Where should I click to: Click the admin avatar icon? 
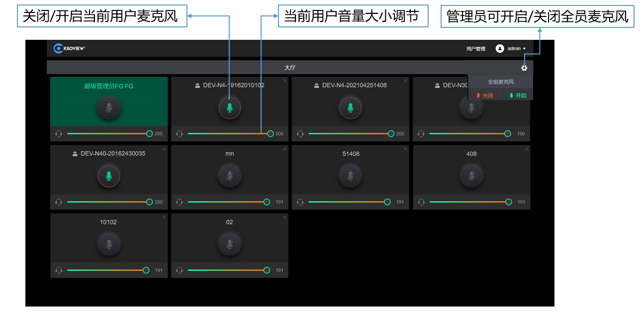(x=500, y=48)
